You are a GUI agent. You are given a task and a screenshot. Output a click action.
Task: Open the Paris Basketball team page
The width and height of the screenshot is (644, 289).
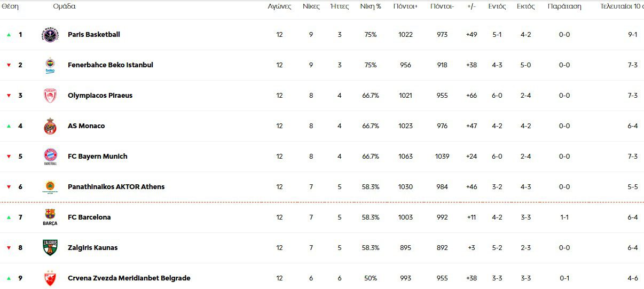tap(94, 35)
